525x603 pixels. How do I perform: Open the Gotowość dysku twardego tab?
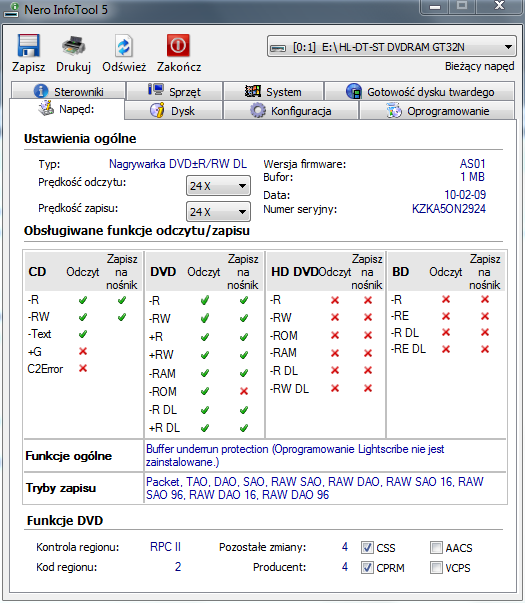tap(420, 91)
